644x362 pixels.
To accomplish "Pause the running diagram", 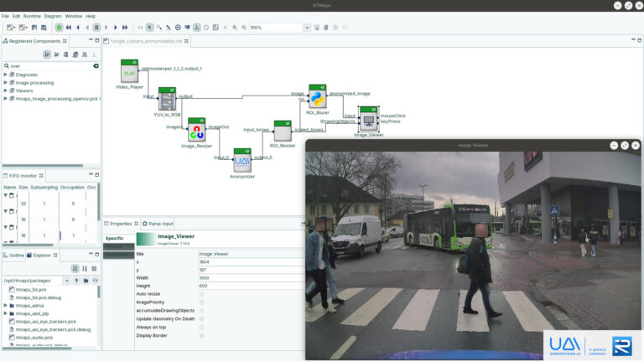I will 96,27.
